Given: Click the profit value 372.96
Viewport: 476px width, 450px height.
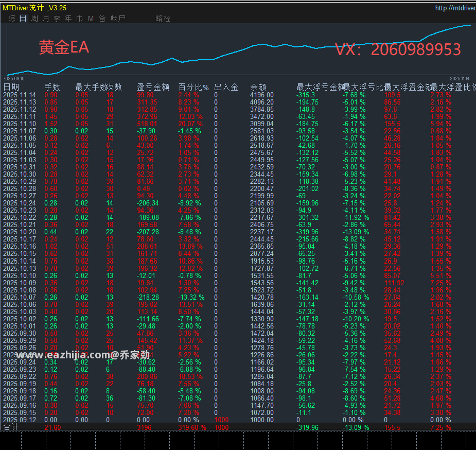Looking at the screenshot, I should tap(147, 116).
